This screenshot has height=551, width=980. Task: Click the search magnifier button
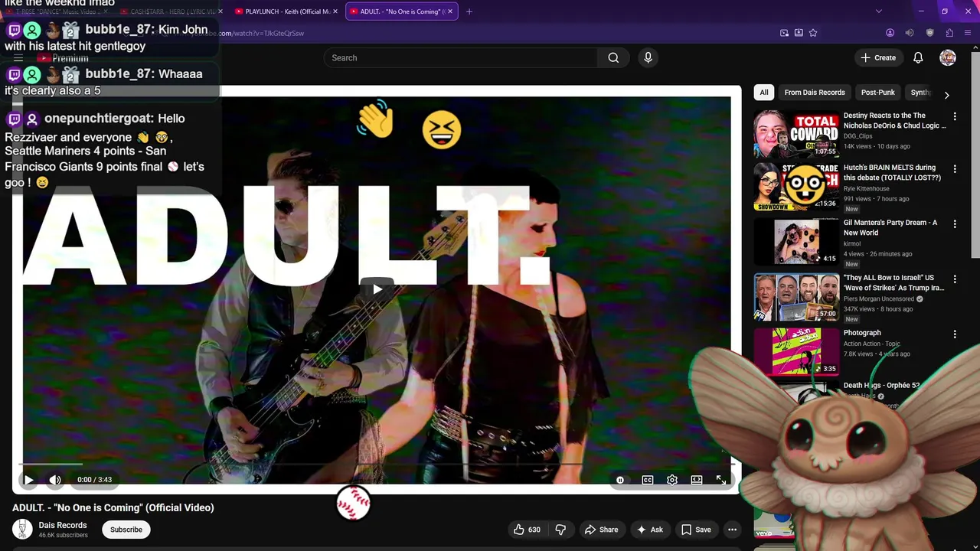(613, 57)
